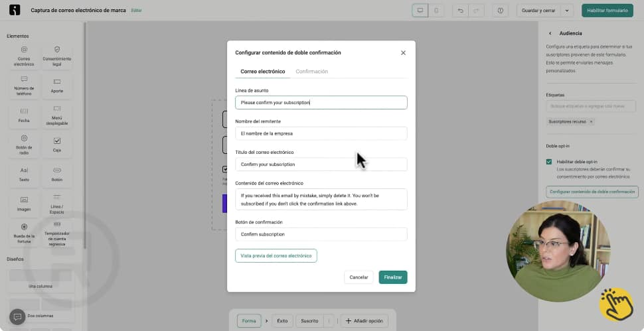Select the Suscrito step tab
Screen dimensions: 644x331
[309, 321]
